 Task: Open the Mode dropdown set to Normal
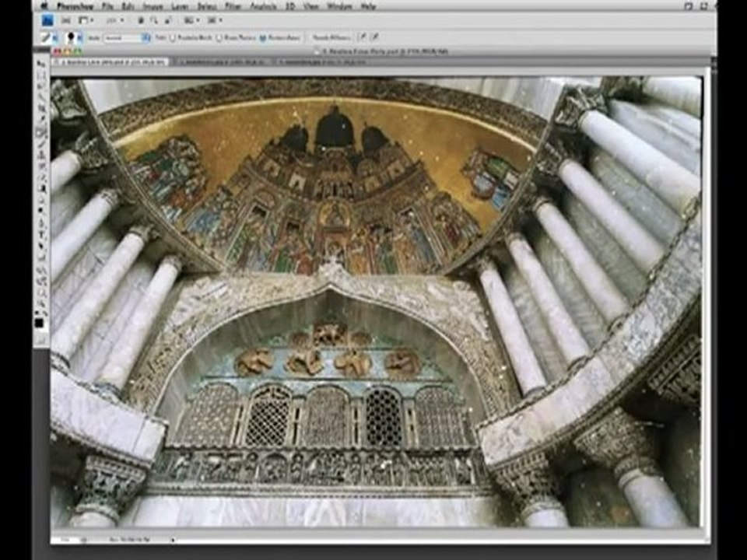coord(127,37)
